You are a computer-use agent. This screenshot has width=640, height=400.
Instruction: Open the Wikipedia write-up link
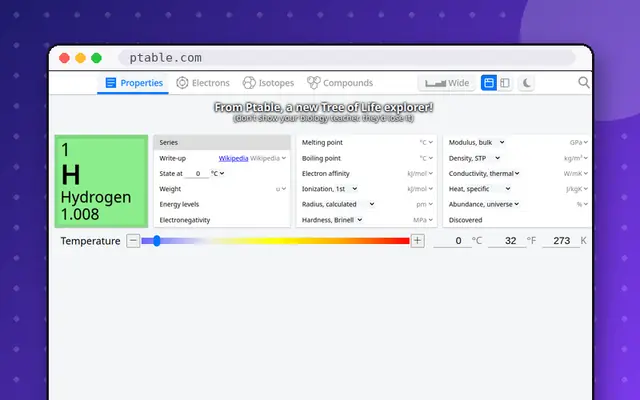tap(233, 158)
